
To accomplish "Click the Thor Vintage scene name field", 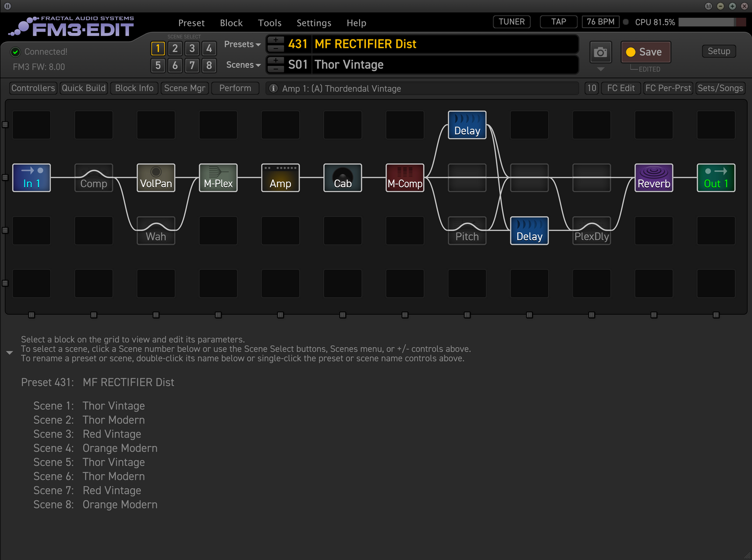I will point(445,65).
